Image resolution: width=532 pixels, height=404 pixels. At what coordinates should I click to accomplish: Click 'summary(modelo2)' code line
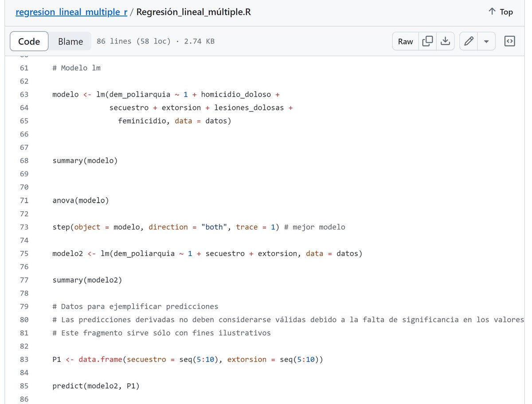tap(87, 280)
